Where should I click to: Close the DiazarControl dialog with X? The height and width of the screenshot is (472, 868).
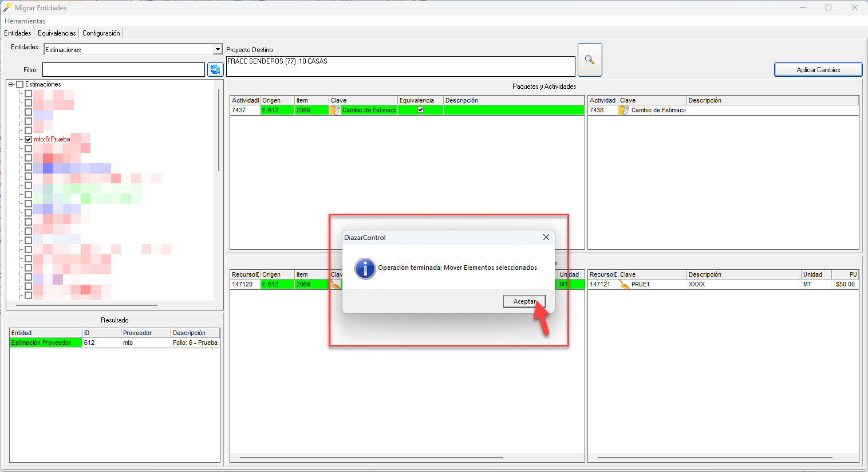point(546,237)
